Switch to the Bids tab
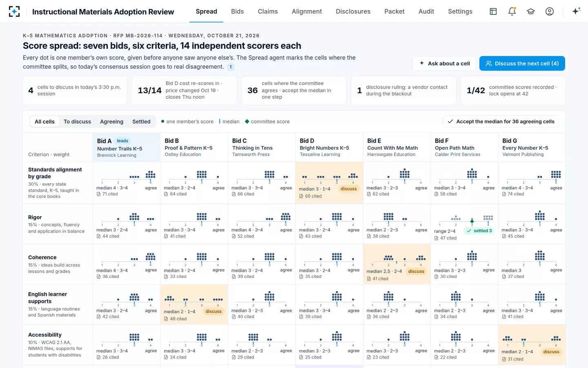This screenshot has height=368, width=588. (237, 11)
